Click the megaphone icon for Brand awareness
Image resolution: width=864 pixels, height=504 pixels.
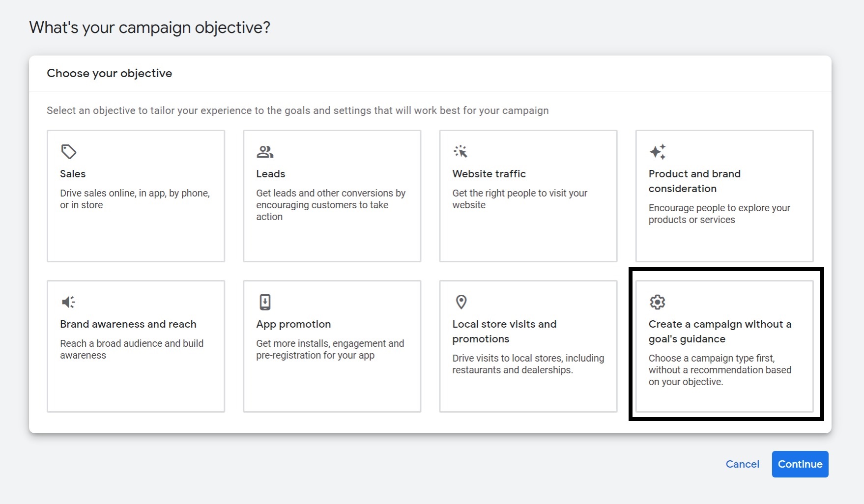coord(68,302)
